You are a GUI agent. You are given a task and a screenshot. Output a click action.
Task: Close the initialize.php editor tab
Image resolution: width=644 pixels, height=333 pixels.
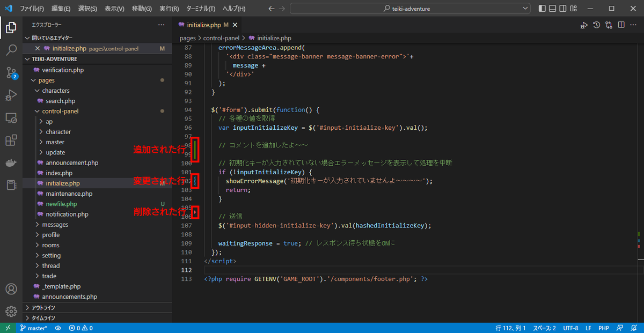click(235, 25)
